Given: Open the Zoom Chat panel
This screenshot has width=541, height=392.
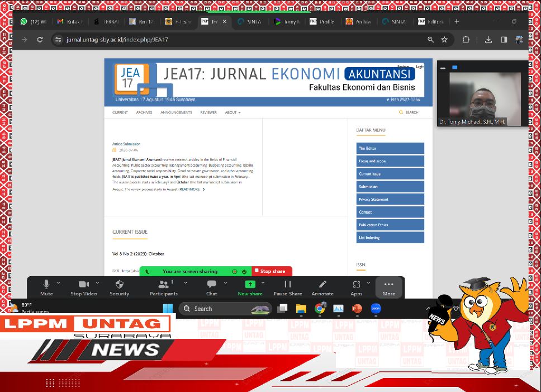Looking at the screenshot, I should click(211, 288).
